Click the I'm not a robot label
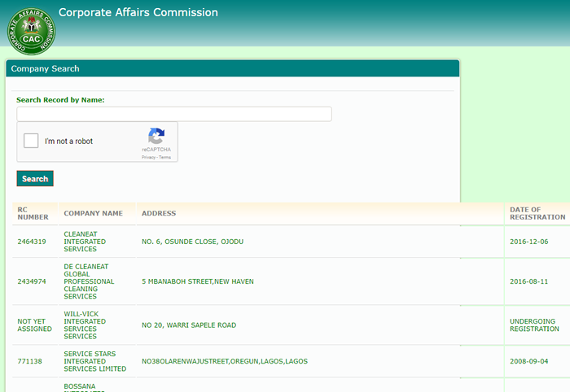 [x=68, y=142]
